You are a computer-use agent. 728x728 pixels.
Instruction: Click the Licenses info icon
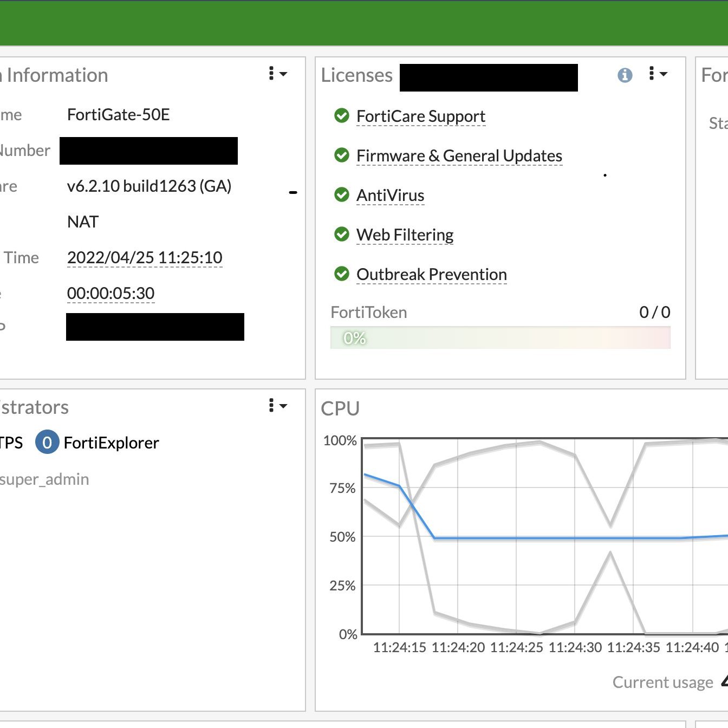coord(625,75)
